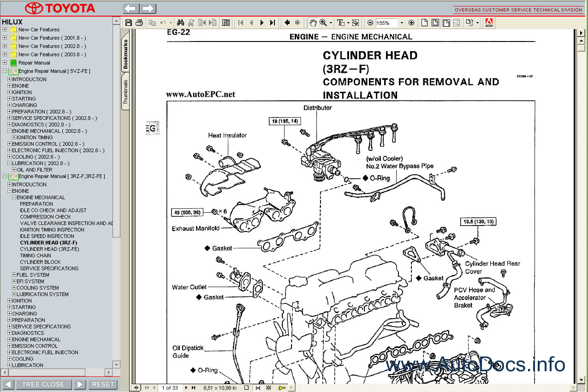Expand the FUEL SYSTEM tree node
Viewport: 588px width, 392px height.
pyautogui.click(x=14, y=275)
